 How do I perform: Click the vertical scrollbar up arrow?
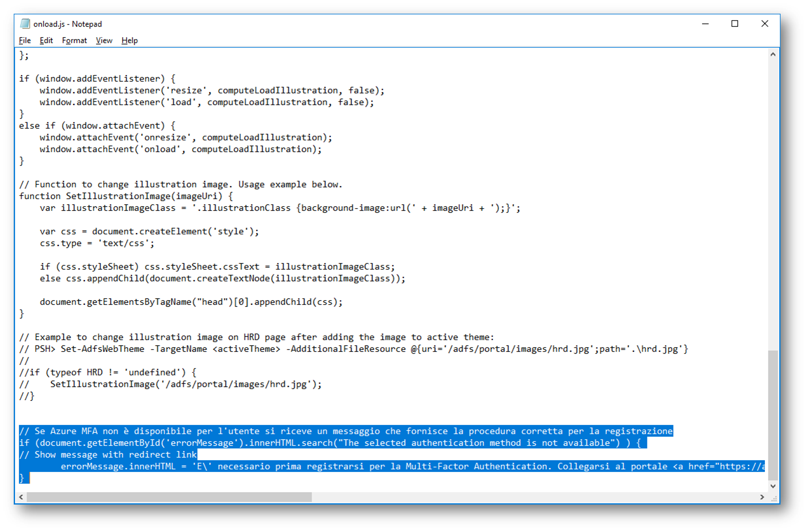click(x=773, y=54)
